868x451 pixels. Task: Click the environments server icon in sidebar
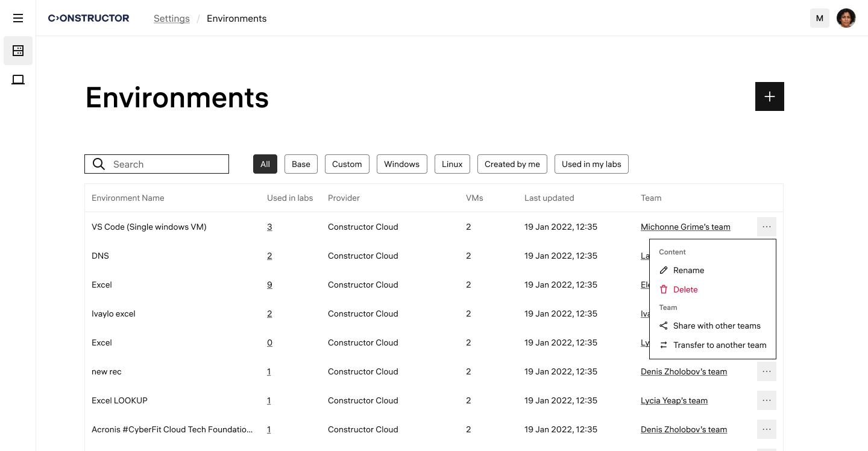pos(18,51)
